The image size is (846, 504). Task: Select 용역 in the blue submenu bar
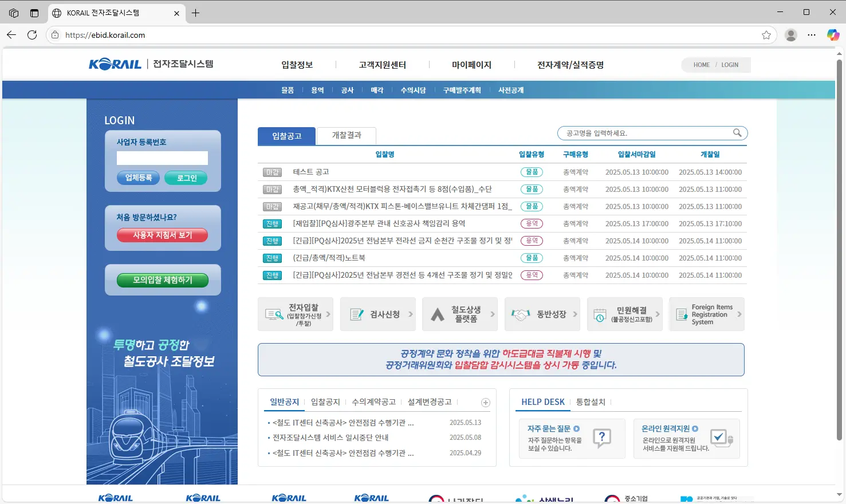[x=317, y=90]
